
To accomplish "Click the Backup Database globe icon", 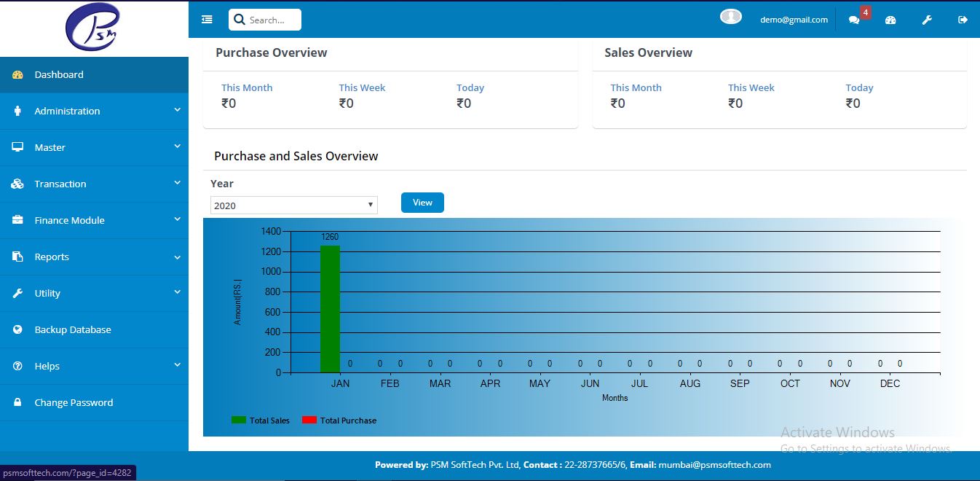I will click(x=18, y=329).
